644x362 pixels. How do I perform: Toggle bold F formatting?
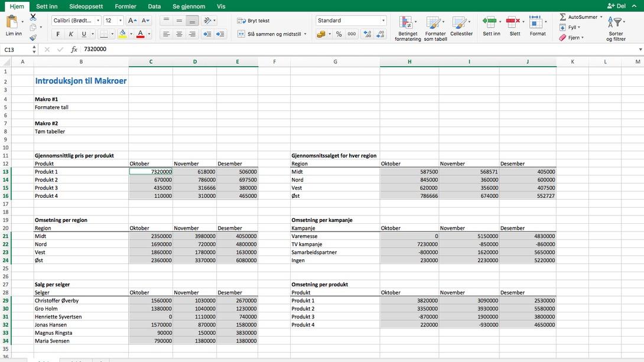pos(58,34)
